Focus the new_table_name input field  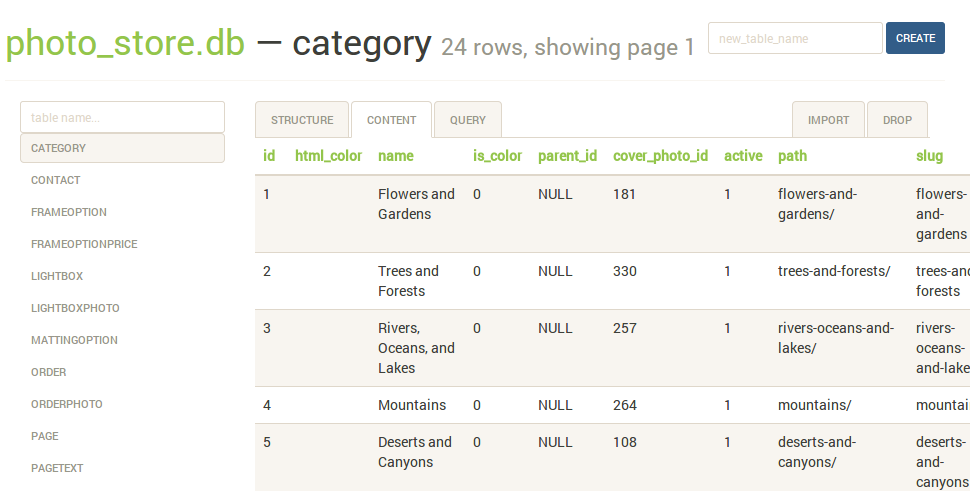click(x=795, y=38)
